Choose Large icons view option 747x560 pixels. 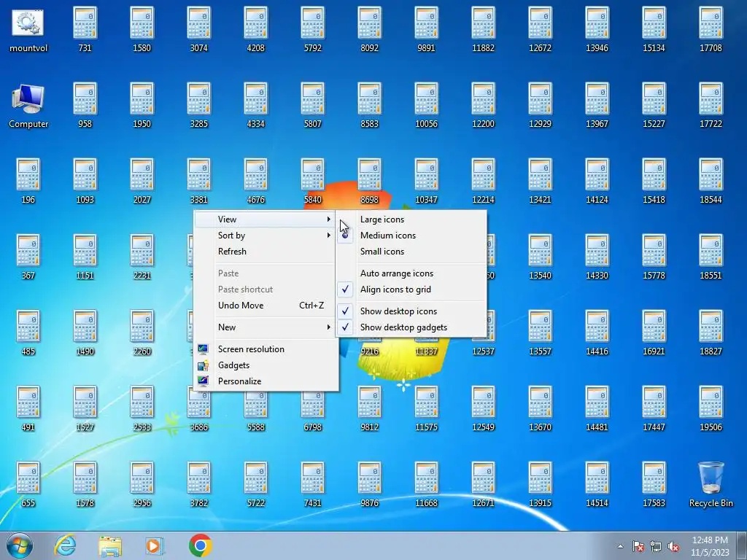[x=411, y=219]
